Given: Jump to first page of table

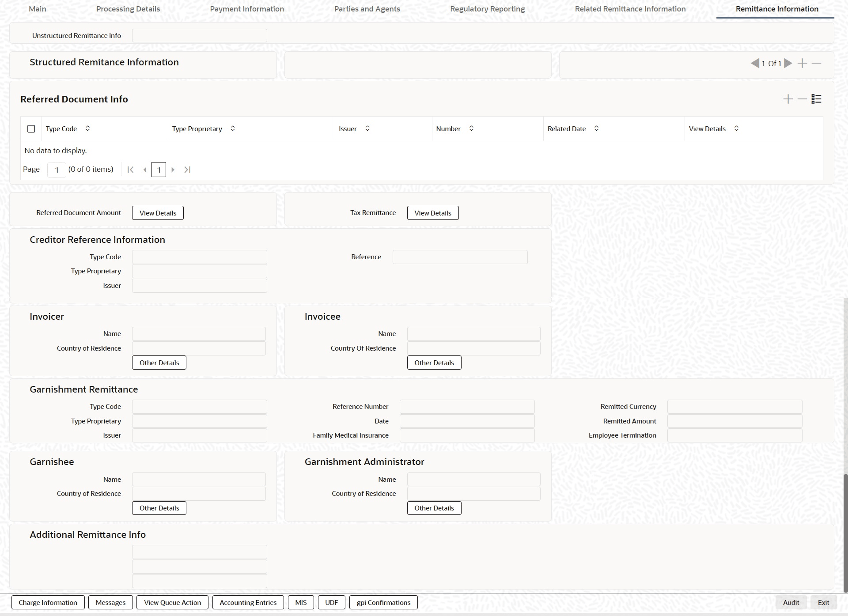Looking at the screenshot, I should [x=130, y=170].
